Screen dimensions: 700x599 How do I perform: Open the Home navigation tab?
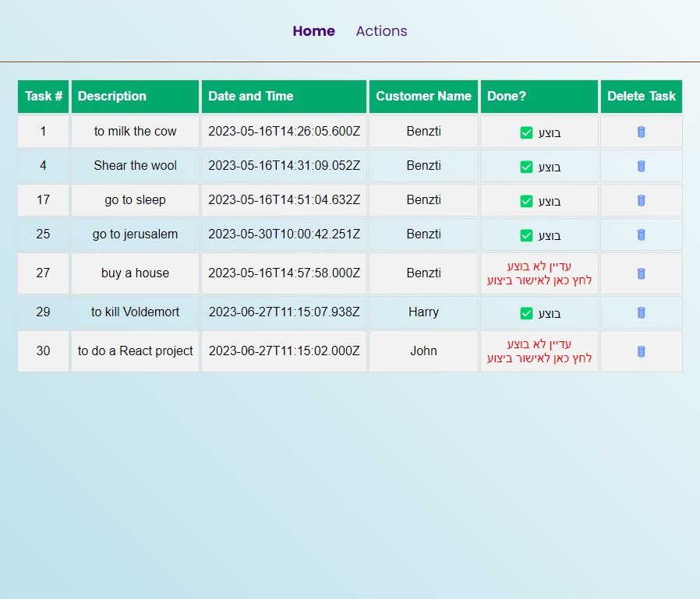coord(313,31)
